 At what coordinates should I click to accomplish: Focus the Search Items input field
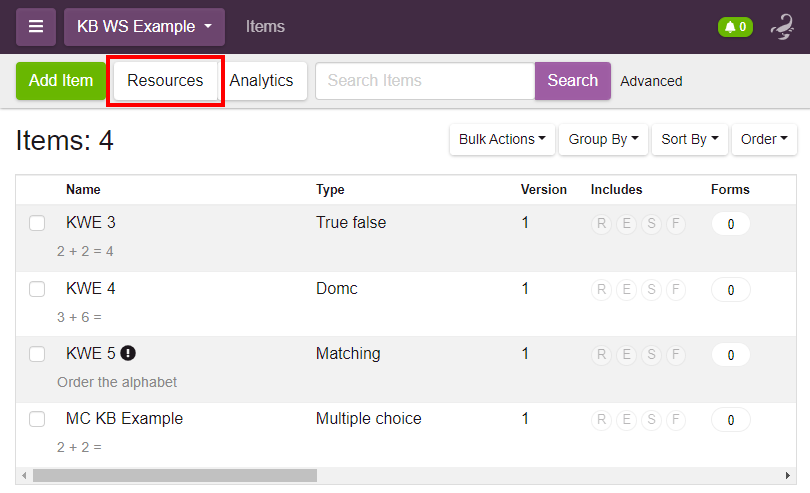(x=425, y=81)
